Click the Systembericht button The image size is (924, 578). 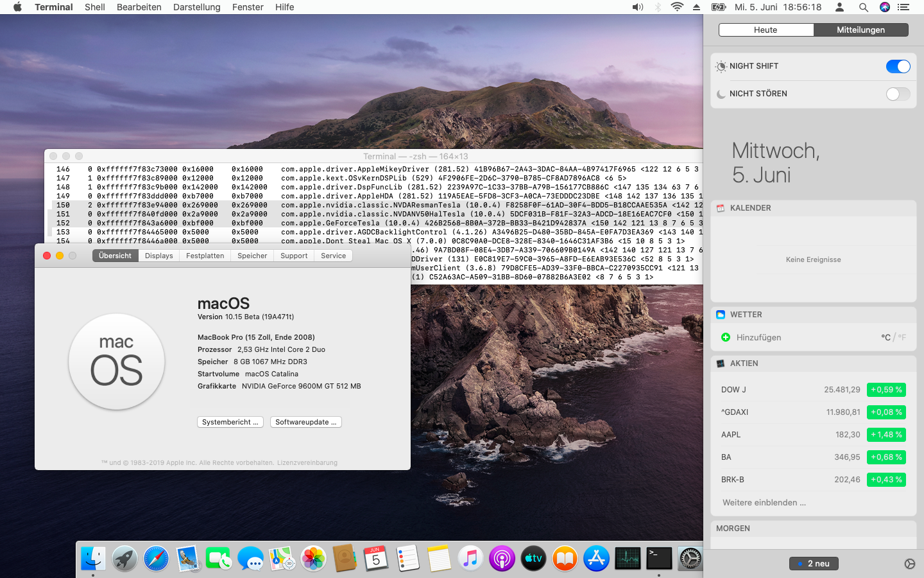point(230,422)
